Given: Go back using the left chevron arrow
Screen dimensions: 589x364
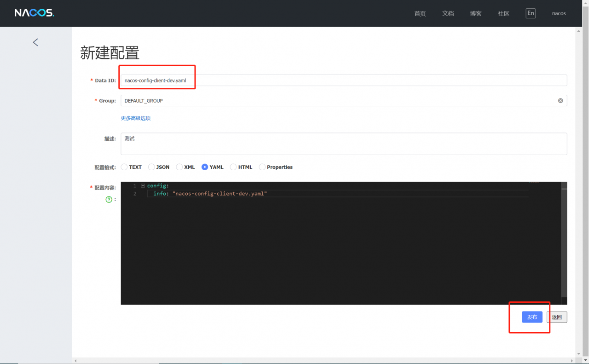Looking at the screenshot, I should pos(35,42).
